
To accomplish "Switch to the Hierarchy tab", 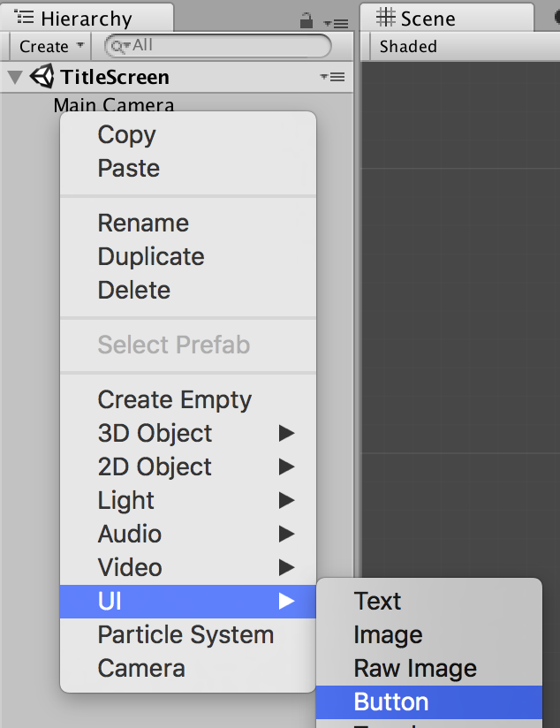I will click(x=86, y=19).
